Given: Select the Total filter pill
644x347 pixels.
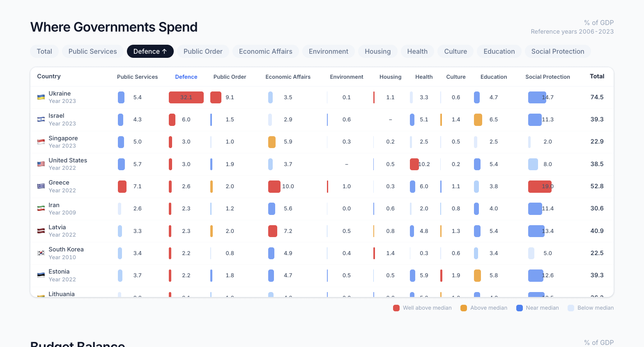Looking at the screenshot, I should [44, 51].
